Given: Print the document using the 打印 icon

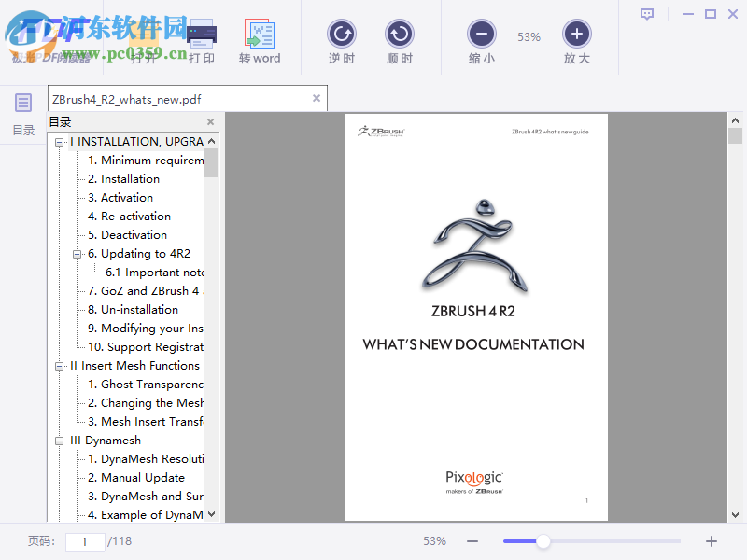Looking at the screenshot, I should (203, 33).
